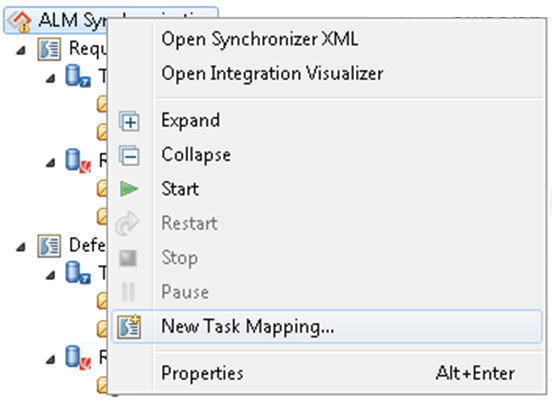Click the green Start play icon
The image size is (552, 403).
(x=128, y=189)
